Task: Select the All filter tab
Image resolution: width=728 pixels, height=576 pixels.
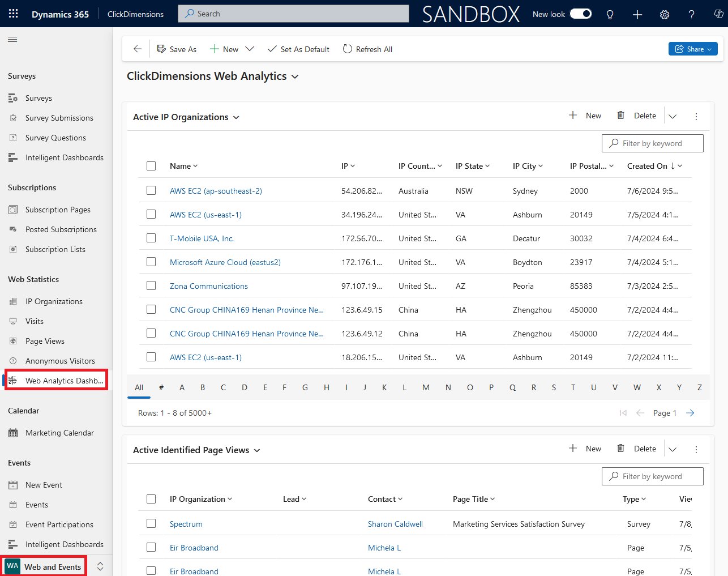Action: click(139, 387)
